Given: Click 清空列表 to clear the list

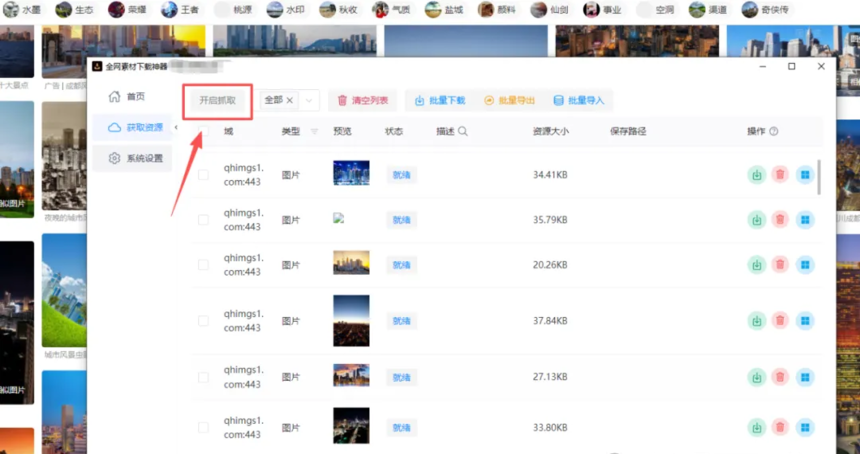Looking at the screenshot, I should (363, 101).
